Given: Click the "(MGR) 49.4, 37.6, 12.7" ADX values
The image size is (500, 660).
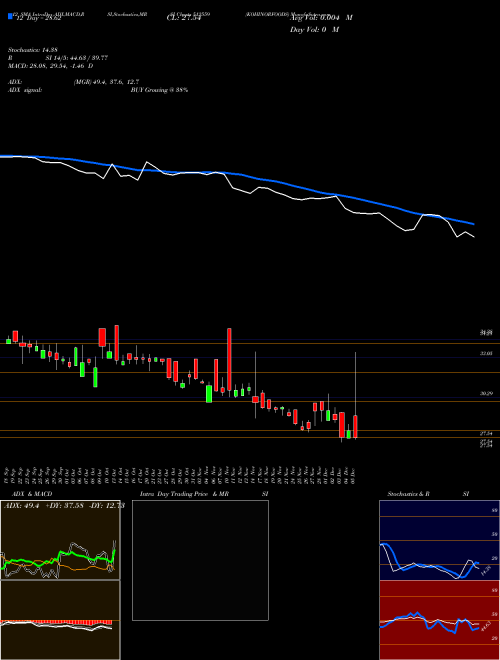Looking at the screenshot, I should (x=106, y=82).
